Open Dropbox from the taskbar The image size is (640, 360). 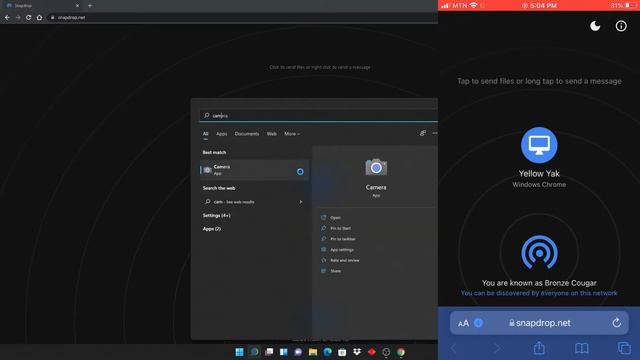[x=357, y=352]
